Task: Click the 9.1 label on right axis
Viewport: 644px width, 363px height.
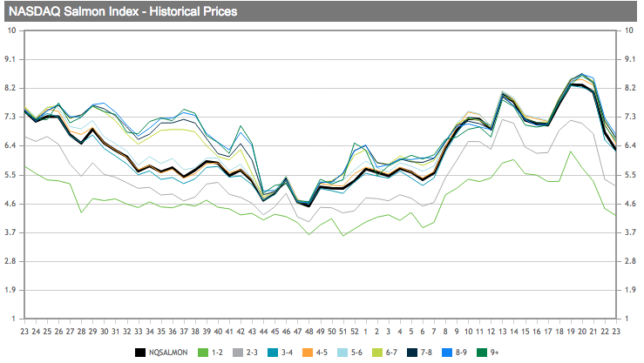Action: [630, 59]
